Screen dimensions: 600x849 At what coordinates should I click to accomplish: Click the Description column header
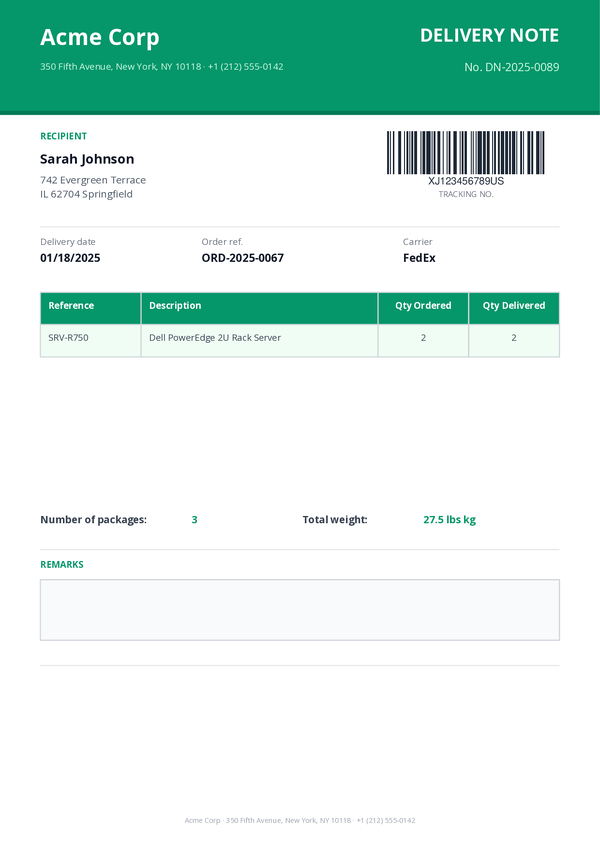(175, 306)
